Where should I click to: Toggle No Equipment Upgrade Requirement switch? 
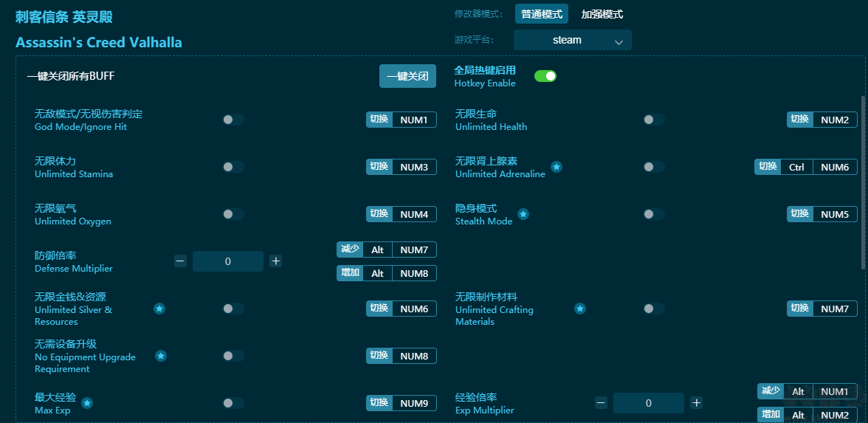point(233,356)
